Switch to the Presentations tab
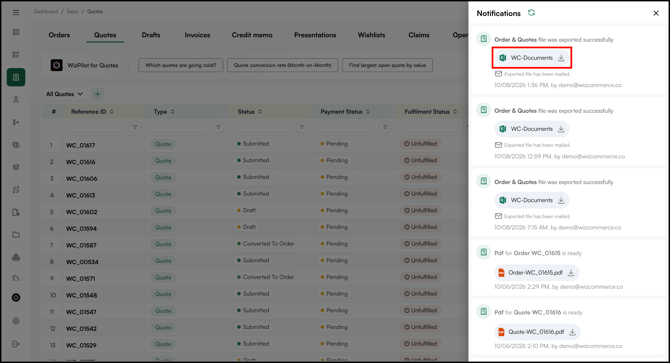The height and width of the screenshot is (363, 670). pos(315,35)
